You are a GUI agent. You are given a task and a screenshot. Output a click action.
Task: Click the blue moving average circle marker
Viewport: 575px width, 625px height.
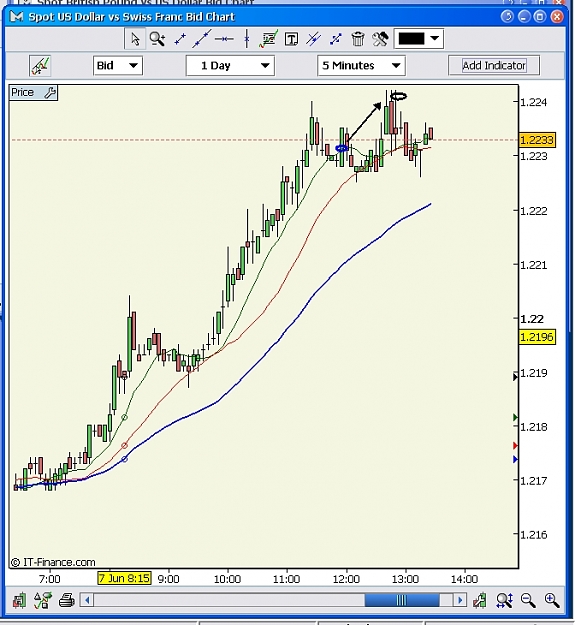(124, 459)
